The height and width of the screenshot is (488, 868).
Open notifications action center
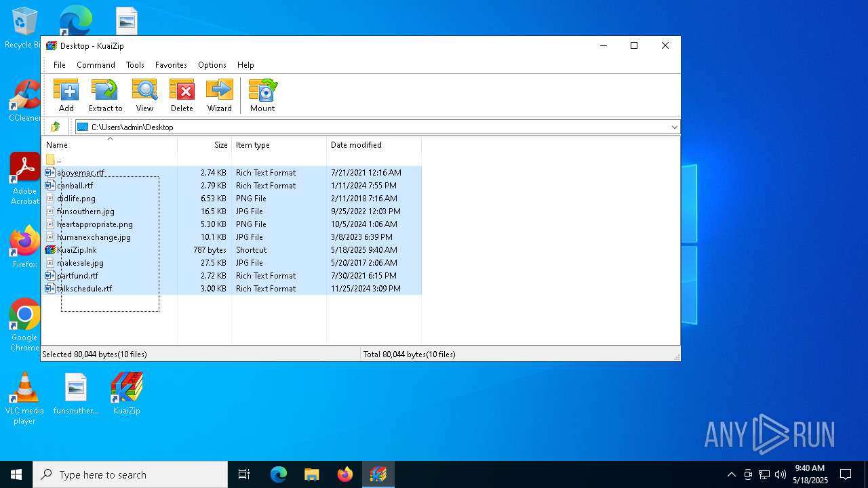846,474
